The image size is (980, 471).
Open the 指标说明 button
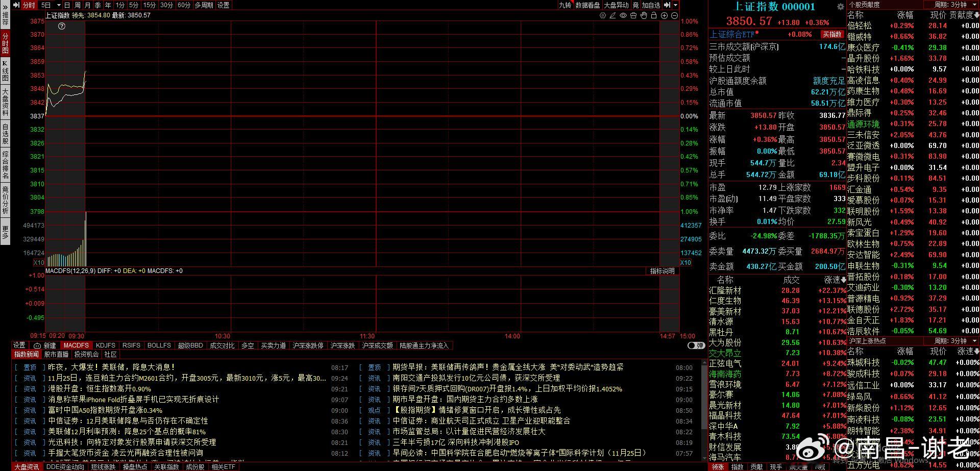pyautogui.click(x=662, y=271)
